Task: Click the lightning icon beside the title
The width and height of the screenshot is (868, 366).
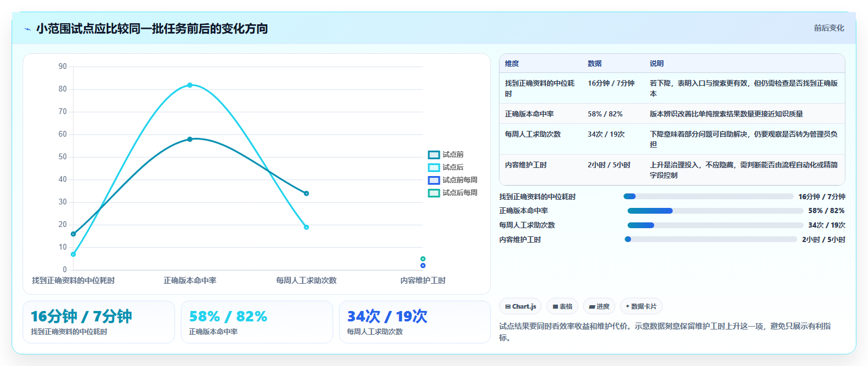Action: [27, 29]
